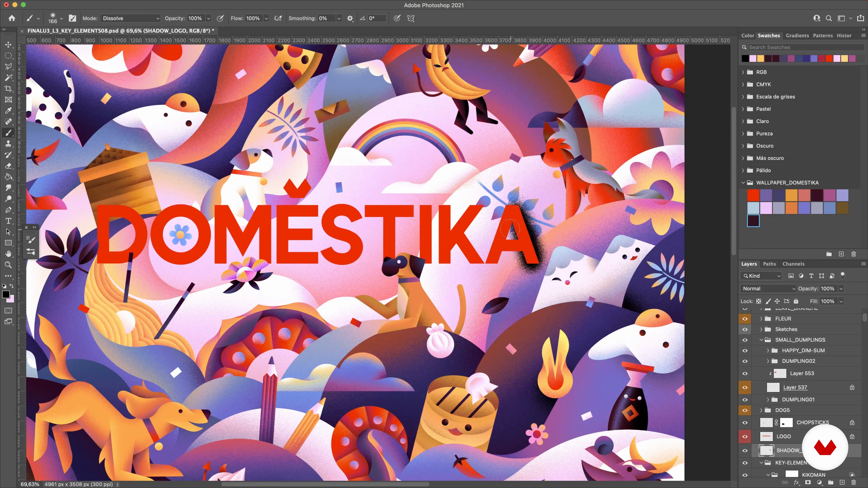Switch to the Paths tab

tap(769, 264)
